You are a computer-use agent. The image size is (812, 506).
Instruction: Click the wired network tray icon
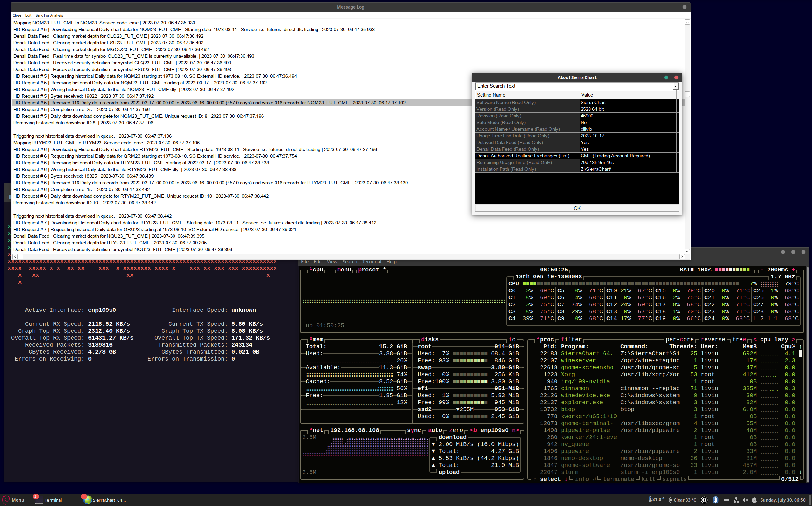pyautogui.click(x=736, y=500)
